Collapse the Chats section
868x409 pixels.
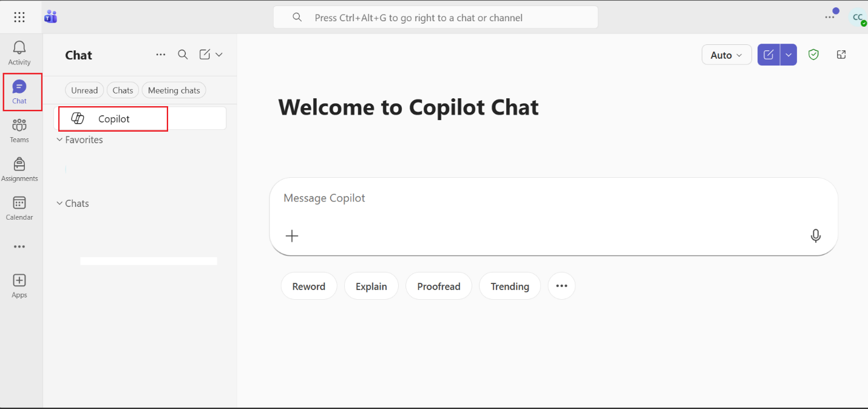coord(59,203)
